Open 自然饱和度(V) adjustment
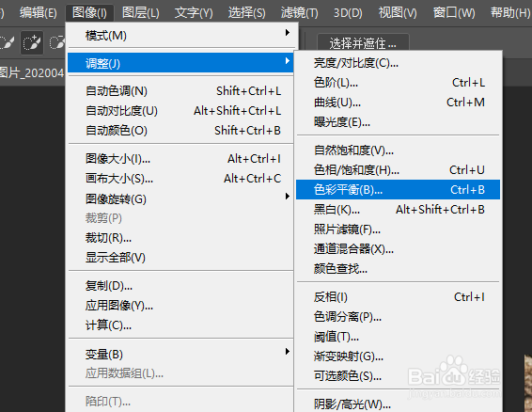The image size is (532, 412). coord(398,151)
